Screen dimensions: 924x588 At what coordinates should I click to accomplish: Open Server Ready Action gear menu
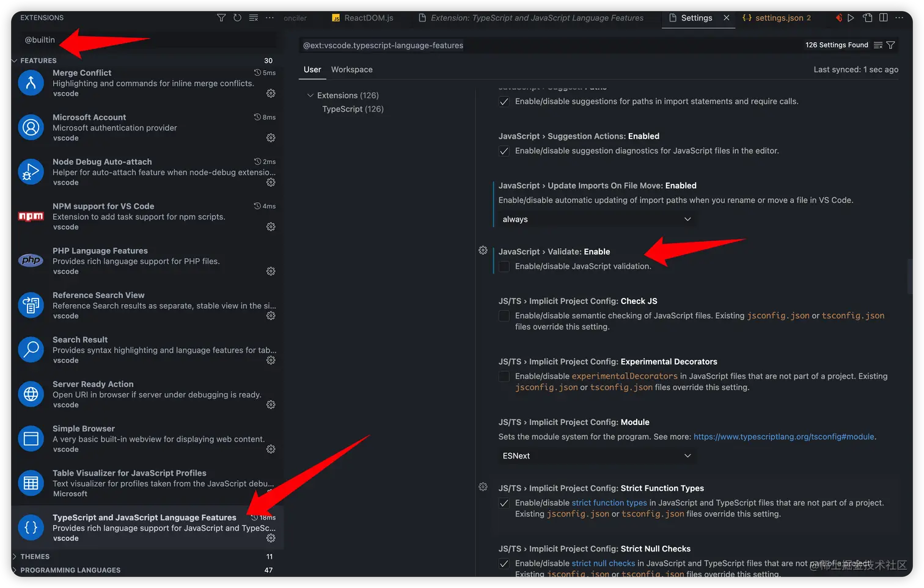pyautogui.click(x=271, y=405)
